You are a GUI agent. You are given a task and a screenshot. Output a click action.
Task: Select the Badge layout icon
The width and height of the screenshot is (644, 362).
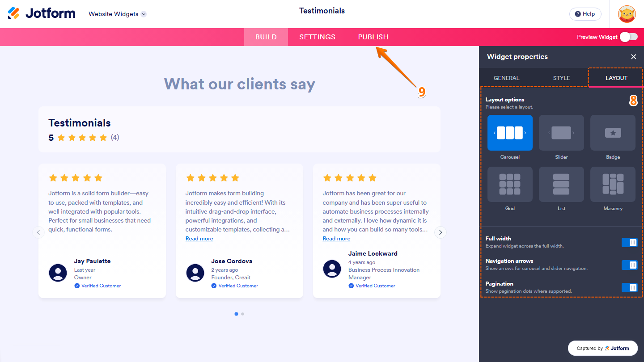point(613,133)
